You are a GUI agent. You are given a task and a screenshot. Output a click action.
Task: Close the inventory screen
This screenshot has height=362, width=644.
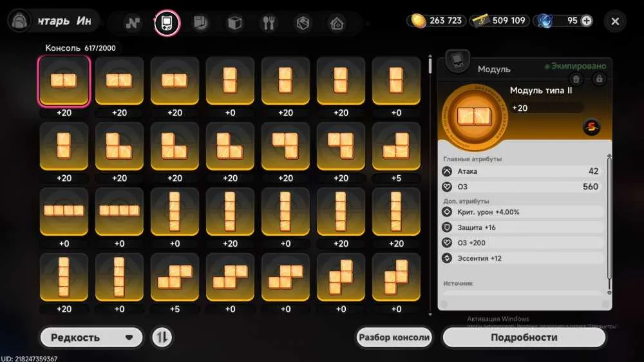point(615,21)
